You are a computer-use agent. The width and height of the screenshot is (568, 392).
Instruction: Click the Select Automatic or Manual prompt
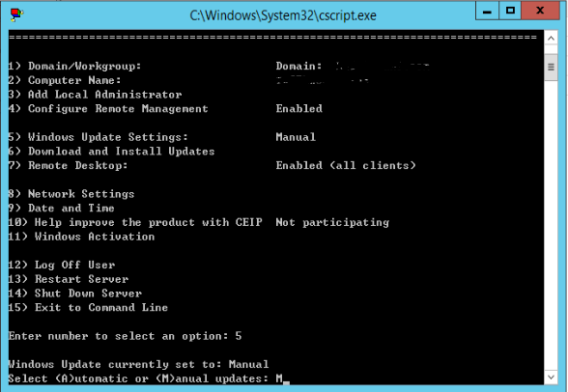146,378
